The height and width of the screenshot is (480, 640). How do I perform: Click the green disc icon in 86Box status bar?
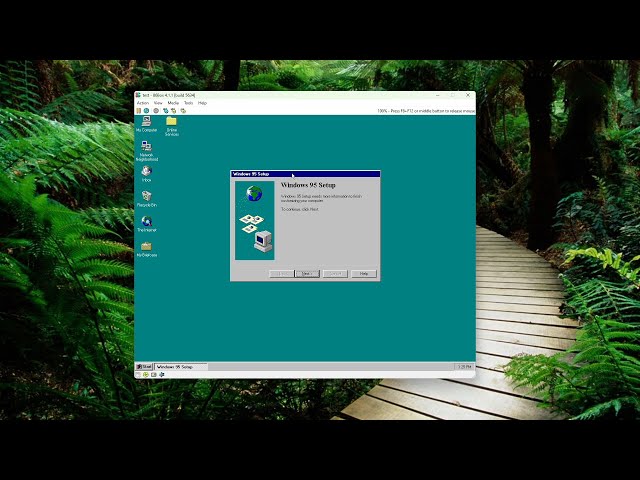[146, 374]
